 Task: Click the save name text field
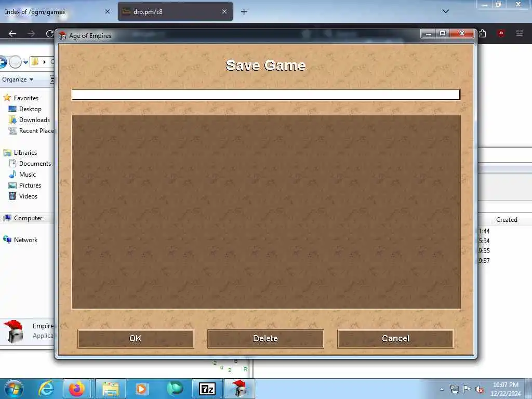click(265, 95)
